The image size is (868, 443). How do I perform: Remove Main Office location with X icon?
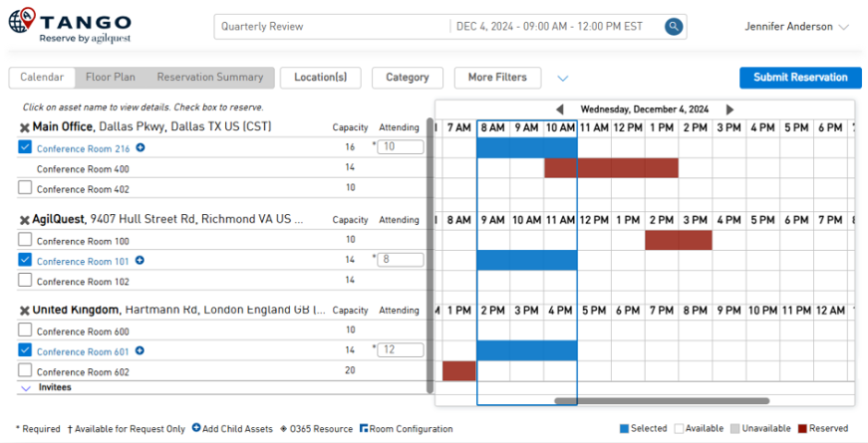pyautogui.click(x=24, y=127)
